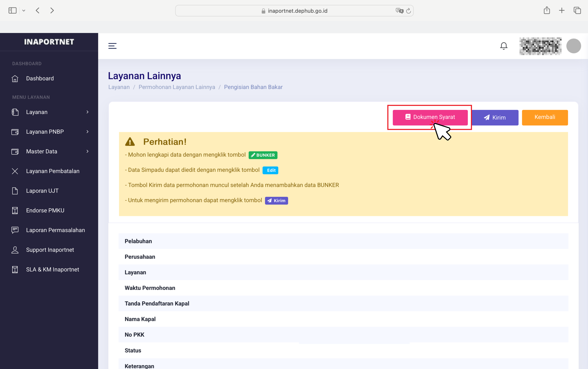
Task: Toggle the hamburger sidebar menu icon
Action: (x=112, y=46)
